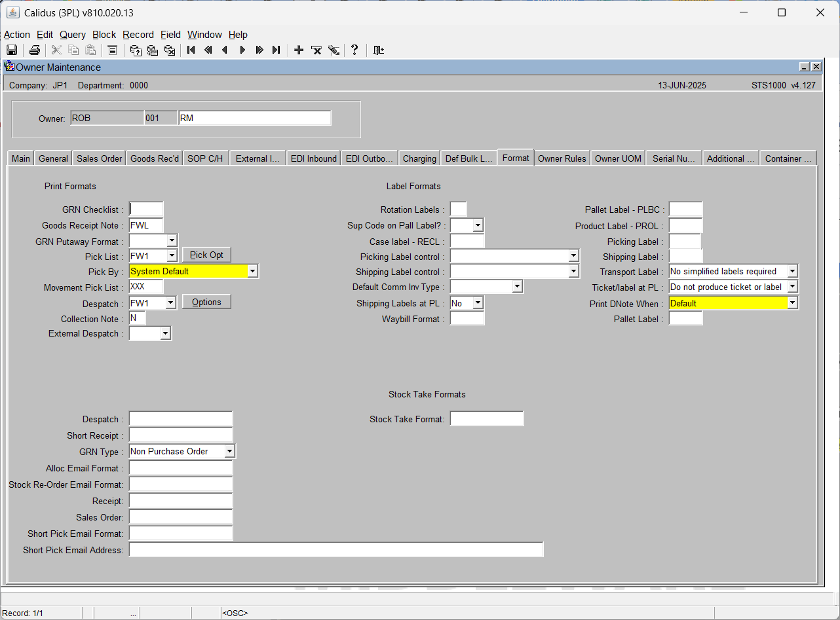Viewport: 840px width, 620px height.
Task: Click the Print icon in toolbar
Action: [x=35, y=50]
